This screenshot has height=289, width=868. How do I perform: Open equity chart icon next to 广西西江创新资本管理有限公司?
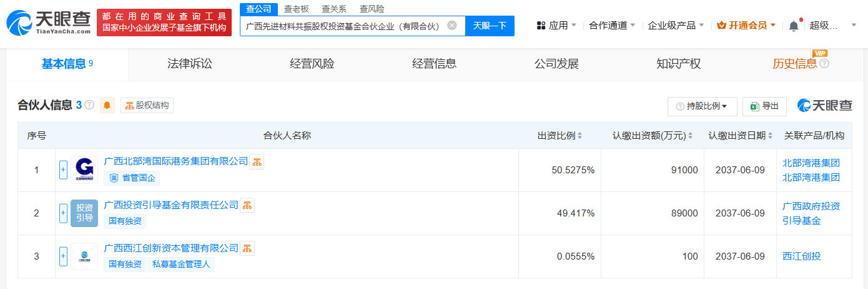(247, 248)
